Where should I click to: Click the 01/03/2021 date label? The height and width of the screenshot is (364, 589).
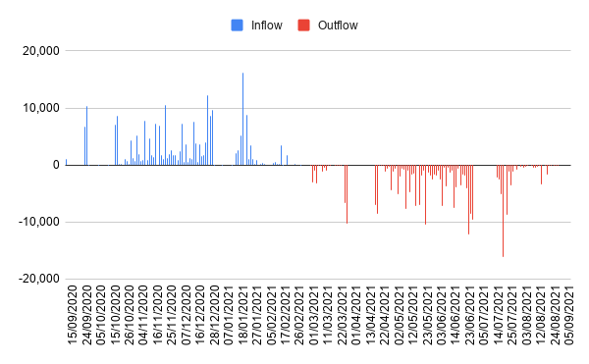[314, 315]
